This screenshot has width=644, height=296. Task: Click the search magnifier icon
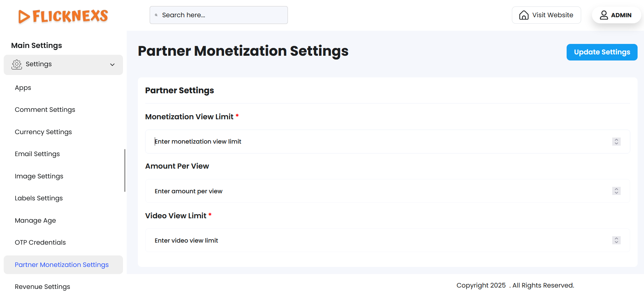coord(156,15)
